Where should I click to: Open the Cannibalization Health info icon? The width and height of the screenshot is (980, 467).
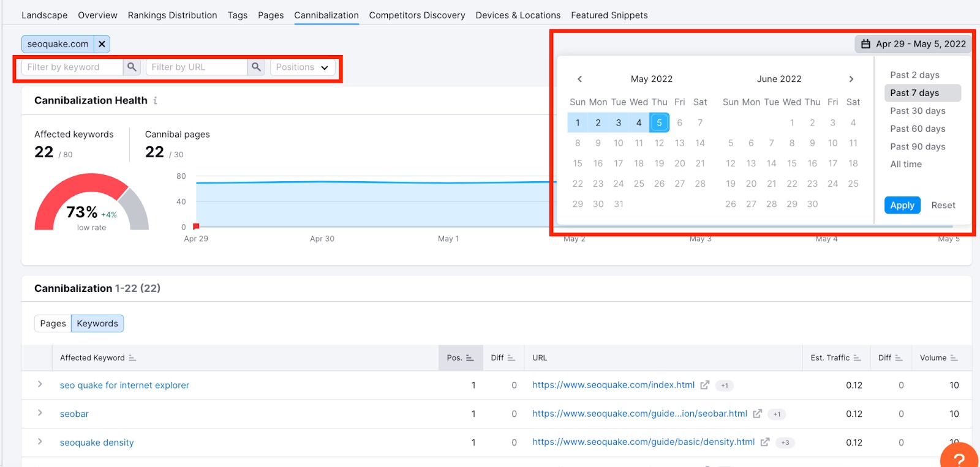click(x=156, y=100)
